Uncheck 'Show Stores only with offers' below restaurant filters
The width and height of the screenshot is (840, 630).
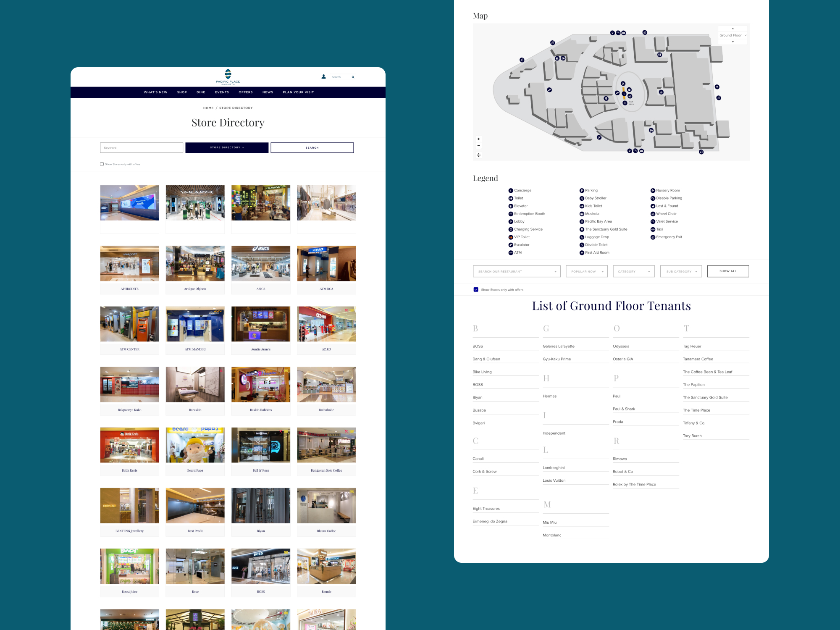pos(476,289)
